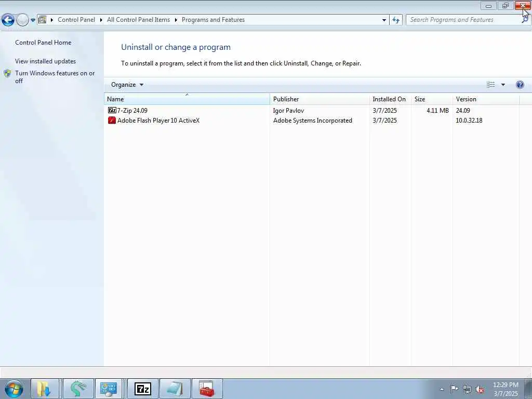
Task: Click the 24.09 version cell
Action: click(x=463, y=110)
